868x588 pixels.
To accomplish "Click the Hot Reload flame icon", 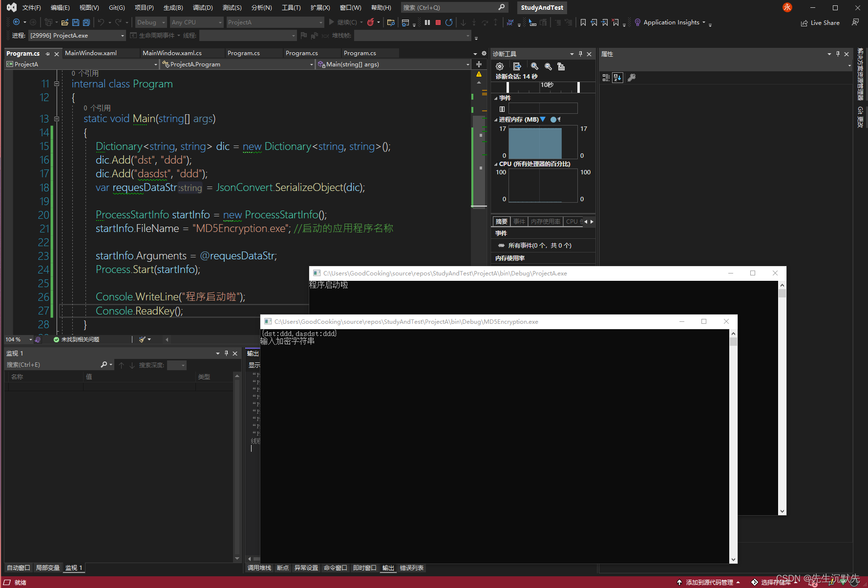I will 371,22.
